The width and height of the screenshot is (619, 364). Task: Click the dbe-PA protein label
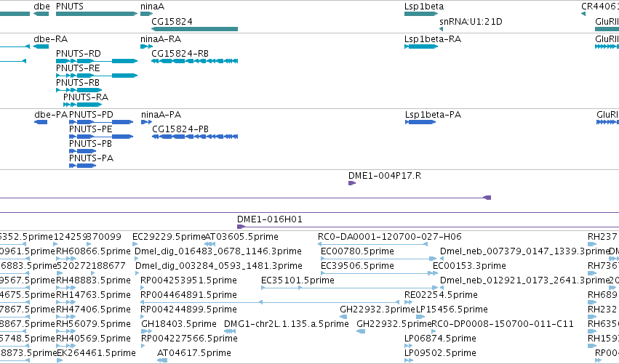click(x=51, y=114)
